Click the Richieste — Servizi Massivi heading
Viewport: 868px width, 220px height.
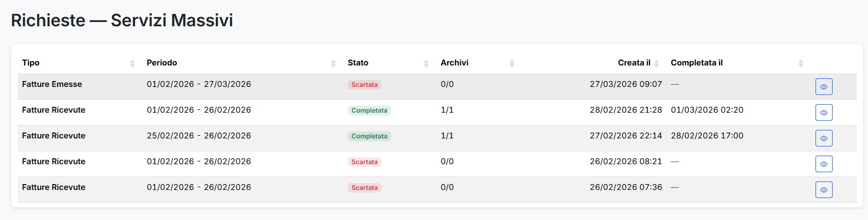(122, 20)
